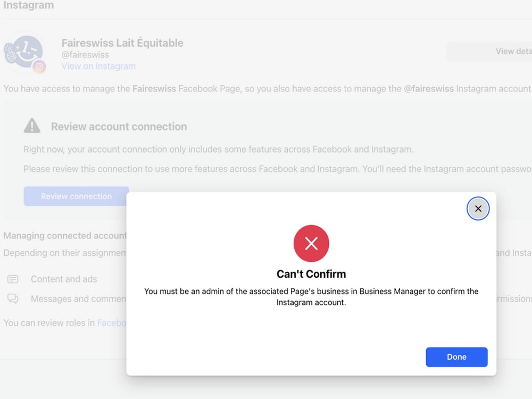Click the warning triangle icon

pos(32,126)
